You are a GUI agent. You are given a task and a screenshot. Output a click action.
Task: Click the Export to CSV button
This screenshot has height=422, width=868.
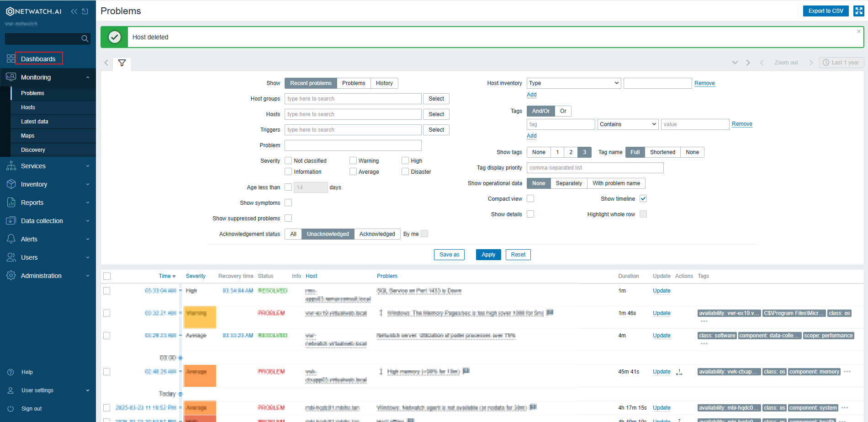pos(826,11)
